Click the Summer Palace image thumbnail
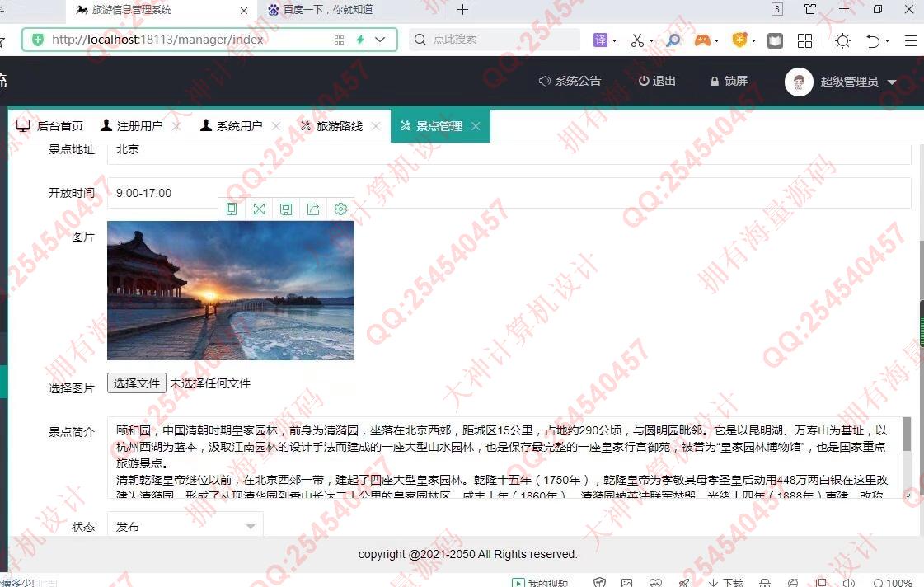This screenshot has height=587, width=924. pos(231,290)
